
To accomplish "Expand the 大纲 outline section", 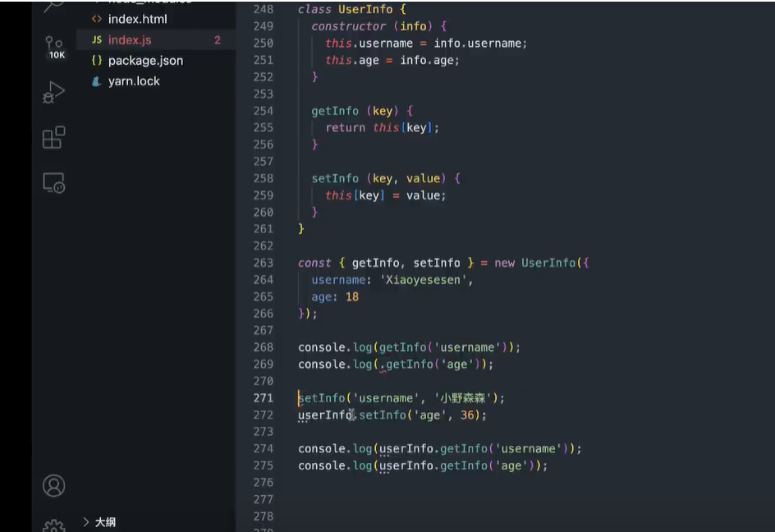I will [105, 522].
